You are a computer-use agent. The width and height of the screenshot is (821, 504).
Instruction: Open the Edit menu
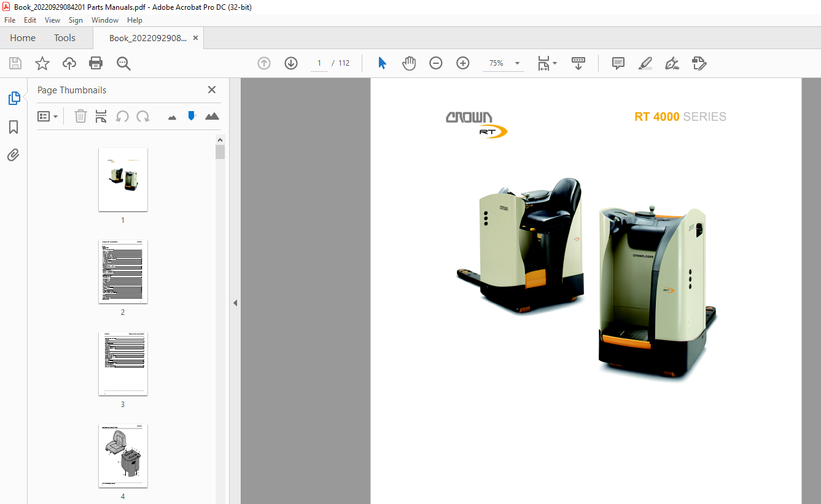pos(30,20)
